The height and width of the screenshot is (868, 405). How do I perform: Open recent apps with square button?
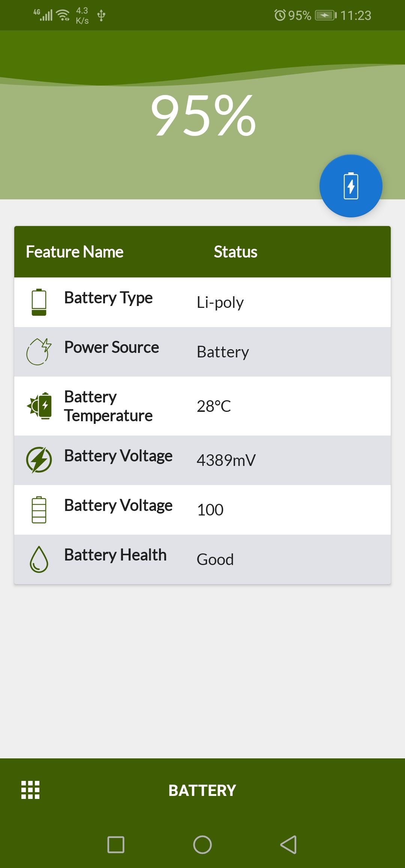click(x=116, y=845)
